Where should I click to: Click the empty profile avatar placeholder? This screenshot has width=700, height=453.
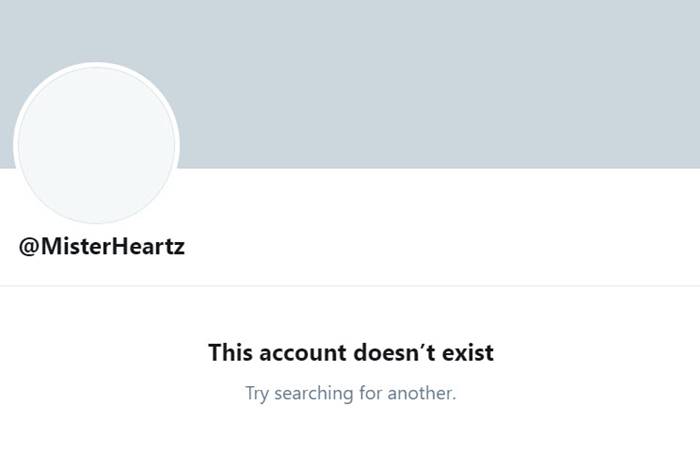tap(96, 145)
